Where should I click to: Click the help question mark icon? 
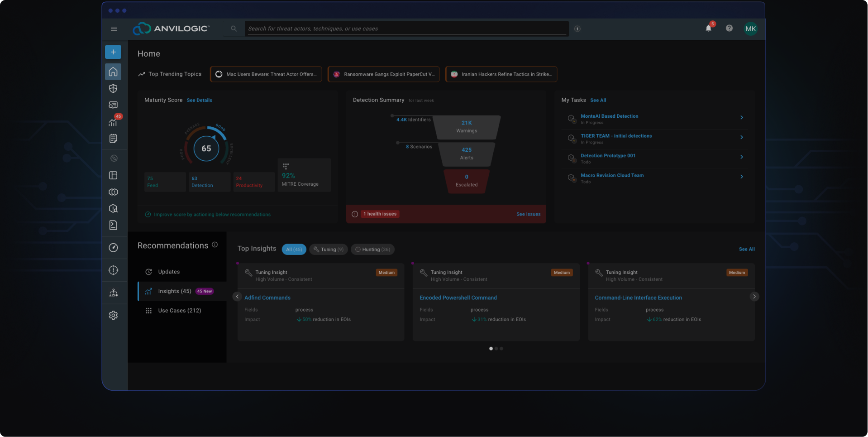[729, 28]
